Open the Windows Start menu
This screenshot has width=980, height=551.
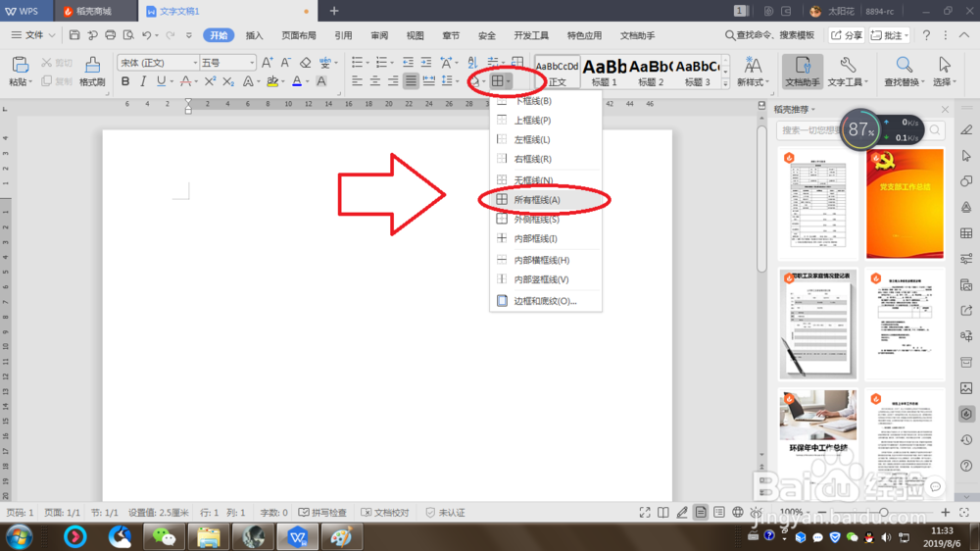[18, 536]
